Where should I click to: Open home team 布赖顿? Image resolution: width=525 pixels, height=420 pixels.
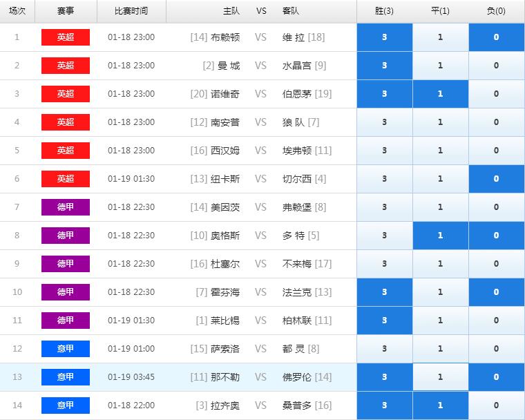pos(225,37)
